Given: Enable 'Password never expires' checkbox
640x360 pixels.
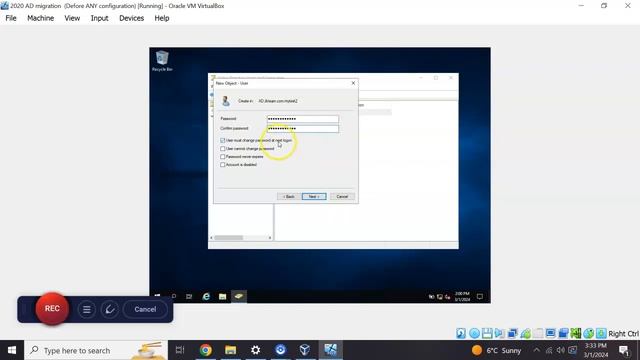Looking at the screenshot, I should coord(222,157).
